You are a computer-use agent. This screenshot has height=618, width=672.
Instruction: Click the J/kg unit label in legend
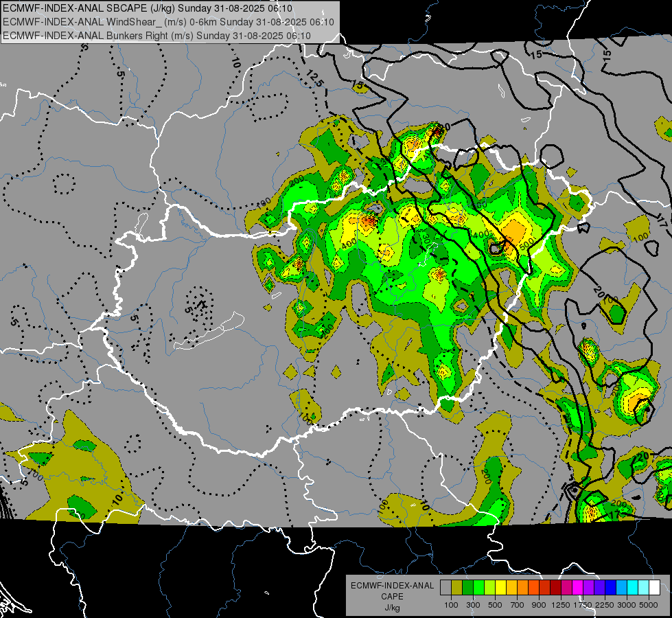(x=392, y=608)
